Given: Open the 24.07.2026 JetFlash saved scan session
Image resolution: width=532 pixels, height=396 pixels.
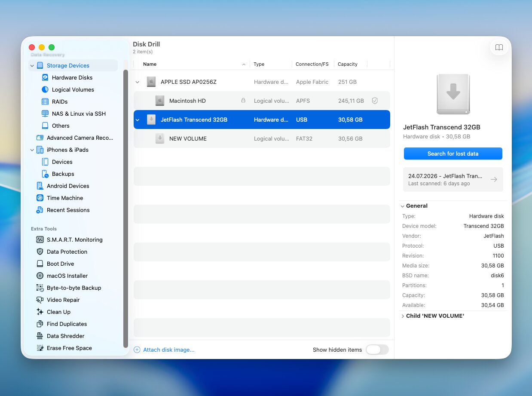Looking at the screenshot, I should [x=453, y=179].
